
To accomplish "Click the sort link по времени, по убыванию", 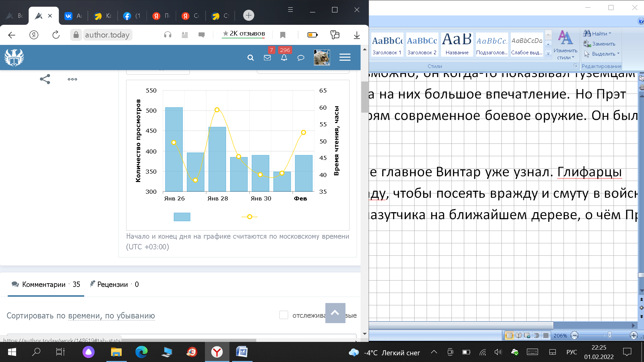I will 111,316.
